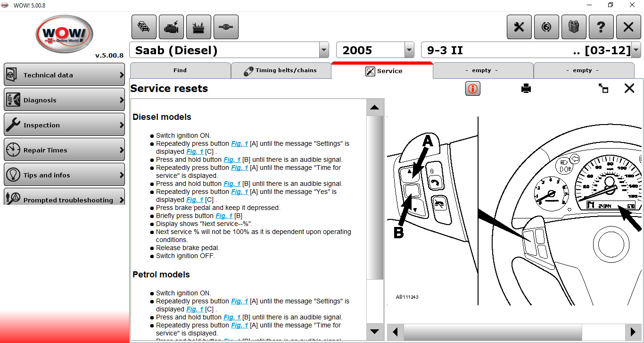
Task: Click the text scroll up arrow
Action: pyautogui.click(x=375, y=108)
